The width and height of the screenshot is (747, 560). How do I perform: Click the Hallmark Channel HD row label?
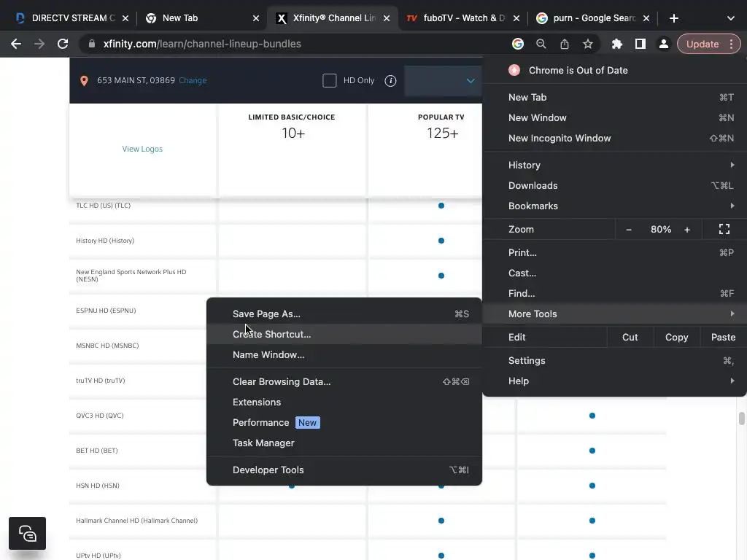pyautogui.click(x=136, y=521)
